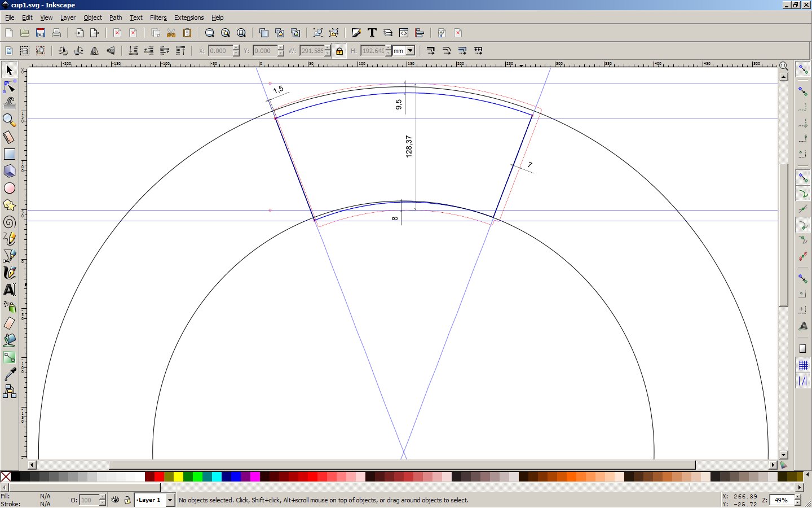Viewport: 812px width, 508px height.
Task: Select the Node editing tool
Action: [9, 87]
